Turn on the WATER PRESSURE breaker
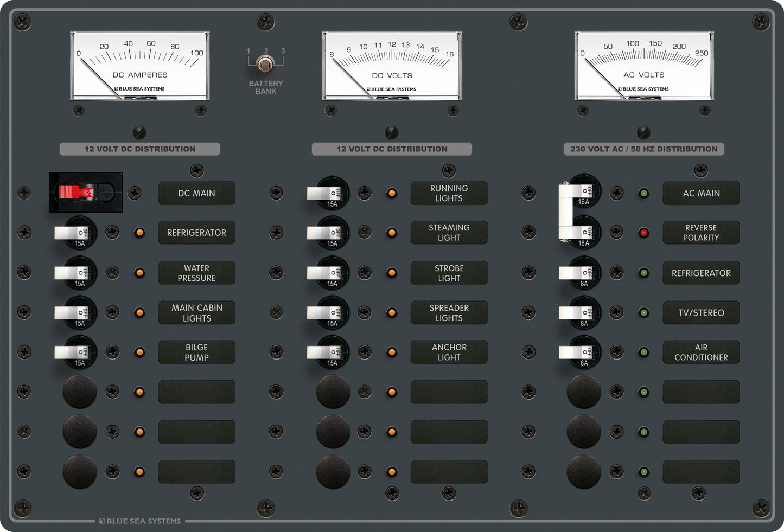The height and width of the screenshot is (532, 784). 74,273
